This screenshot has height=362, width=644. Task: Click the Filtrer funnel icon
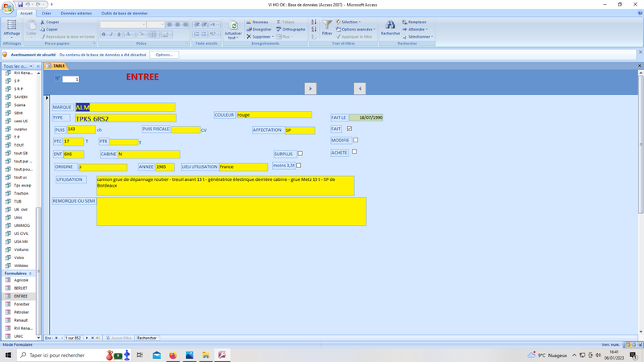click(x=327, y=27)
